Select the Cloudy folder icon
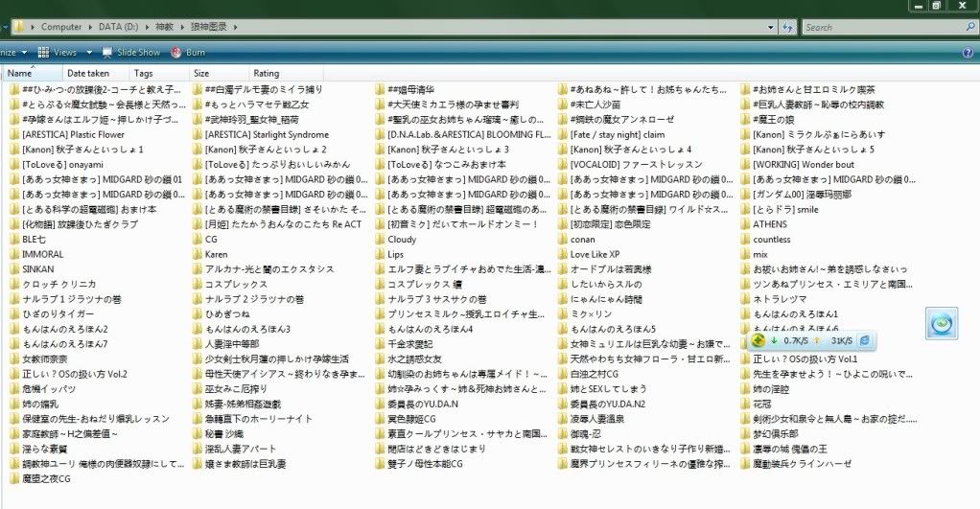This screenshot has height=509, width=980. point(380,240)
